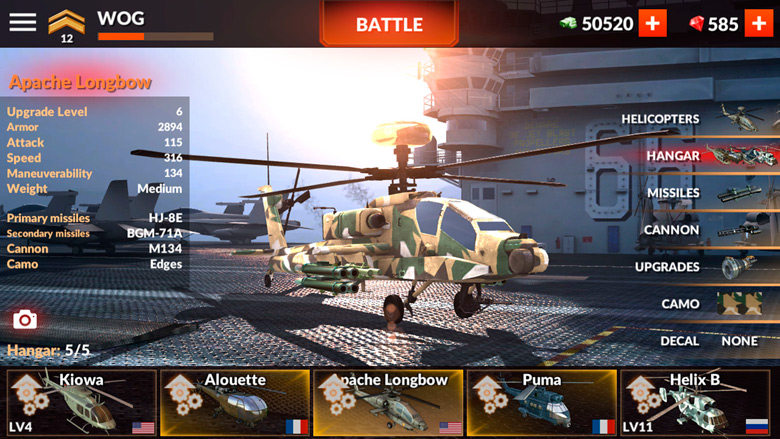Click the WOG experience progress bar

coord(156,36)
